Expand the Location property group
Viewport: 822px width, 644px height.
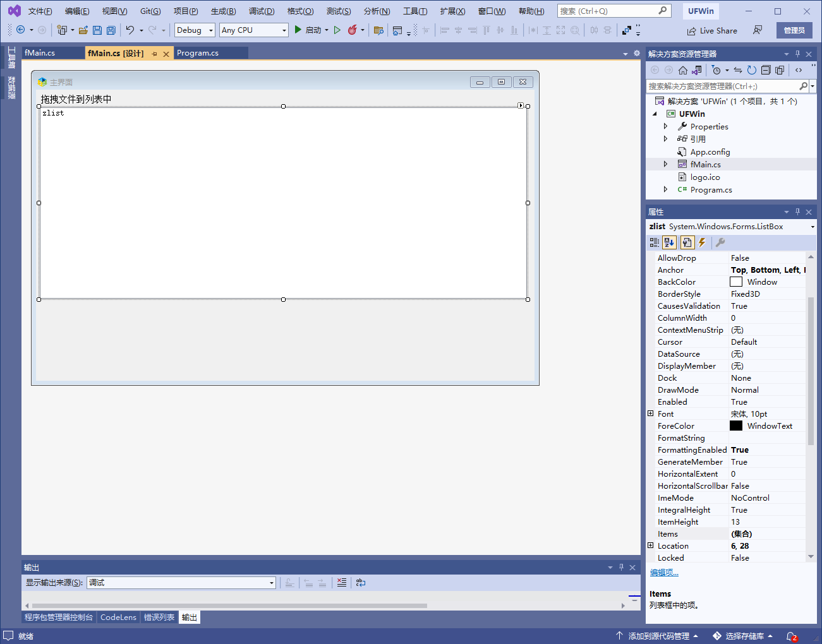pyautogui.click(x=651, y=546)
